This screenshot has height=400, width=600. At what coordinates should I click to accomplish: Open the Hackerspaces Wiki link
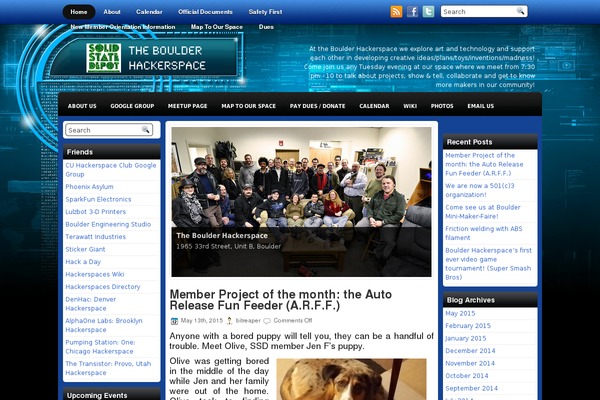[x=95, y=274]
